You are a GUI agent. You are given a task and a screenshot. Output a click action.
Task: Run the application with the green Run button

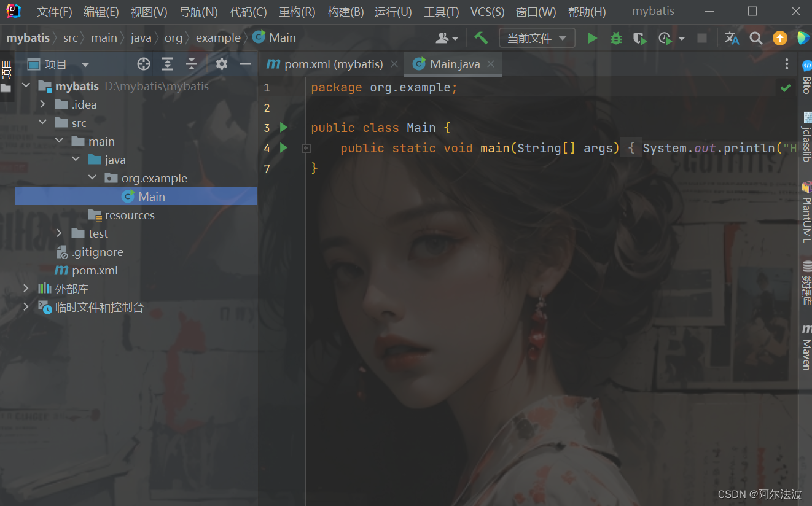pos(591,37)
